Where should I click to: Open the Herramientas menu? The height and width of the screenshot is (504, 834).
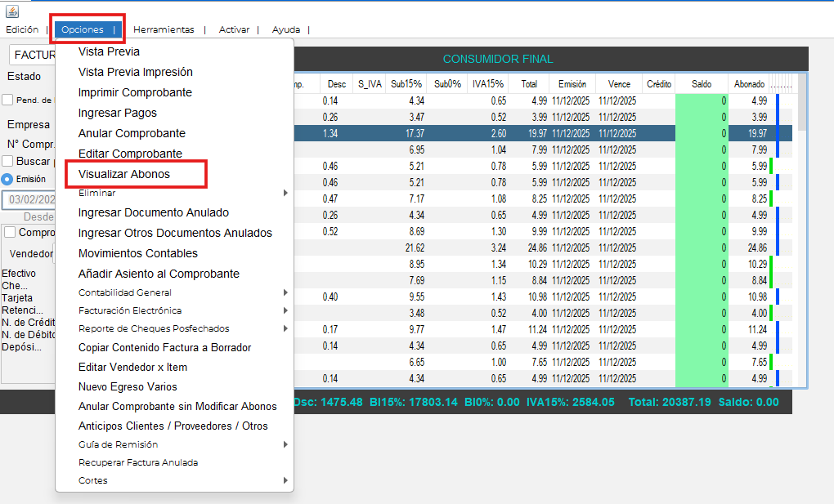(x=164, y=29)
